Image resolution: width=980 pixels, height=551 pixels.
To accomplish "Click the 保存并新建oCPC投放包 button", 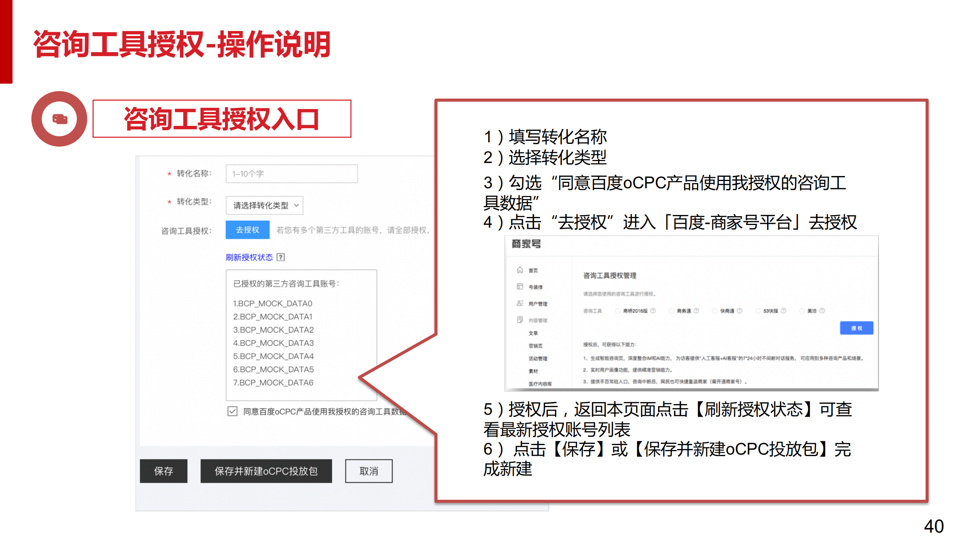I will point(266,471).
